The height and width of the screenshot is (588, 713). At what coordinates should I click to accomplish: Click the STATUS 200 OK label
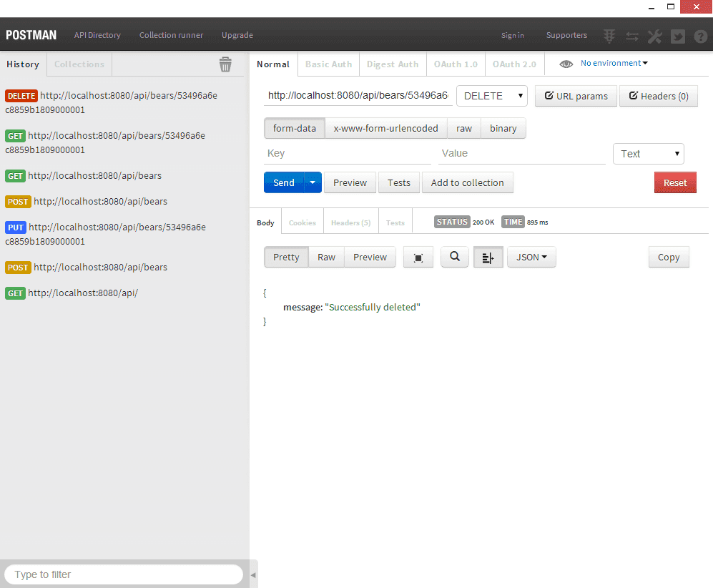point(464,222)
